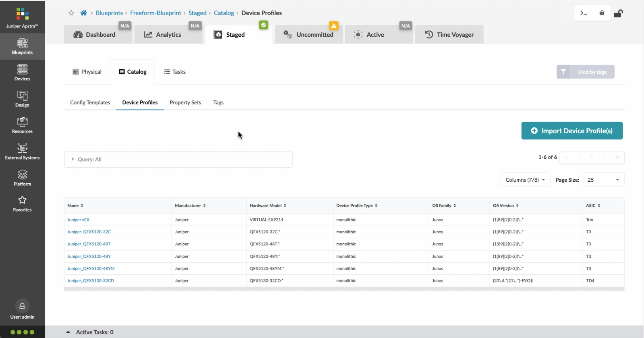Open the Juniper_QFX5120-32C profile

(89, 232)
